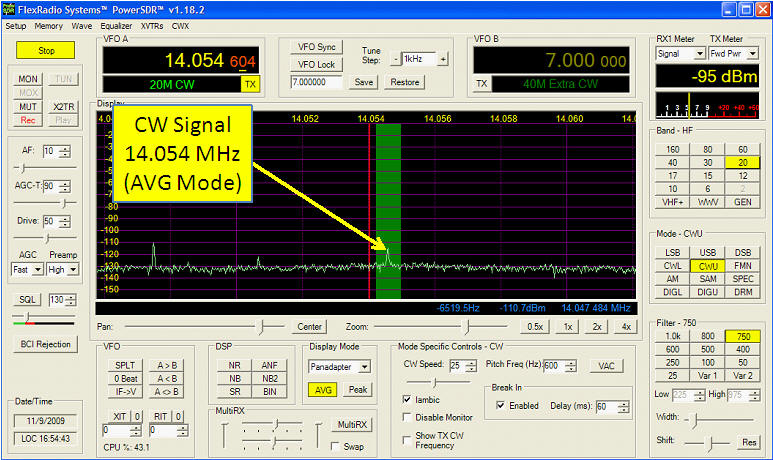Check Show TX CW Frequency

click(x=407, y=440)
